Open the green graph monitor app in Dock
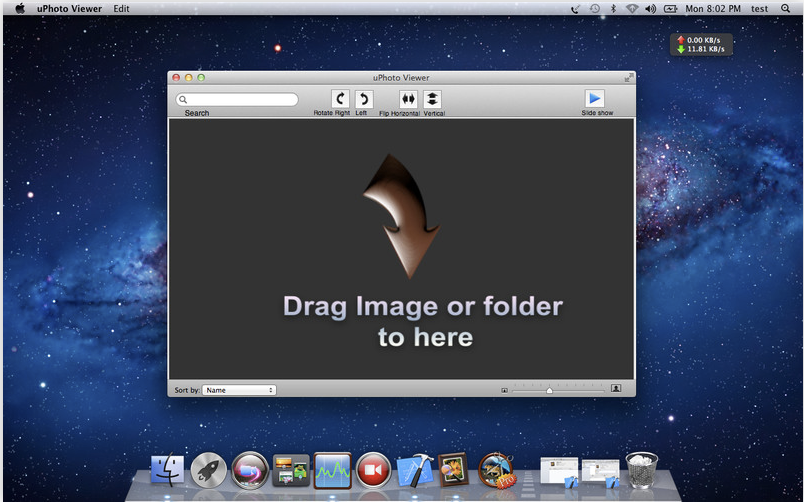804x502 pixels. click(332, 470)
